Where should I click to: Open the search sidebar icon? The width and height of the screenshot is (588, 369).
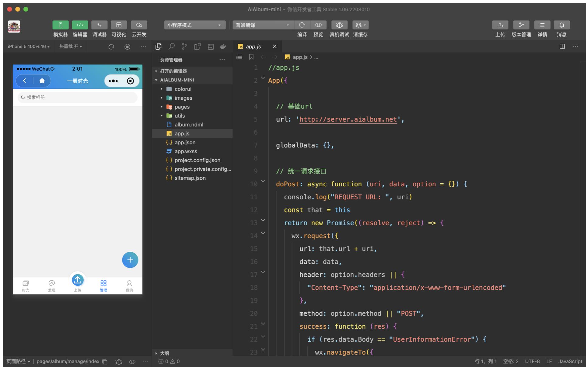click(172, 47)
